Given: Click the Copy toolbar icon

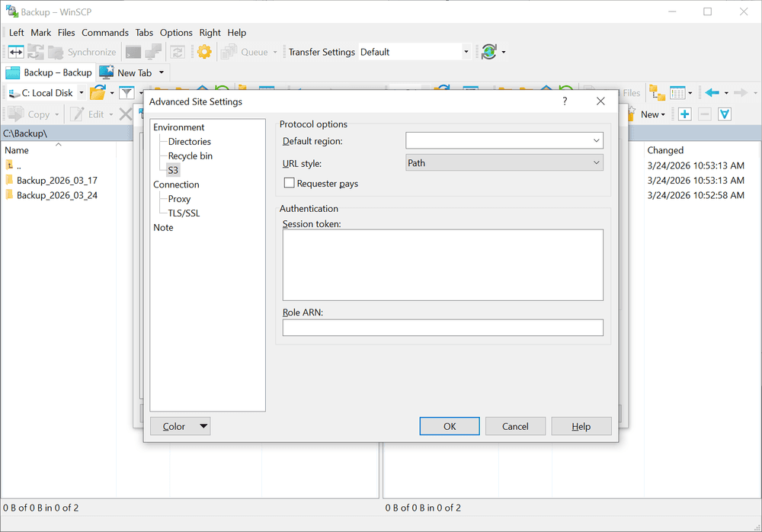Looking at the screenshot, I should pyautogui.click(x=16, y=114).
